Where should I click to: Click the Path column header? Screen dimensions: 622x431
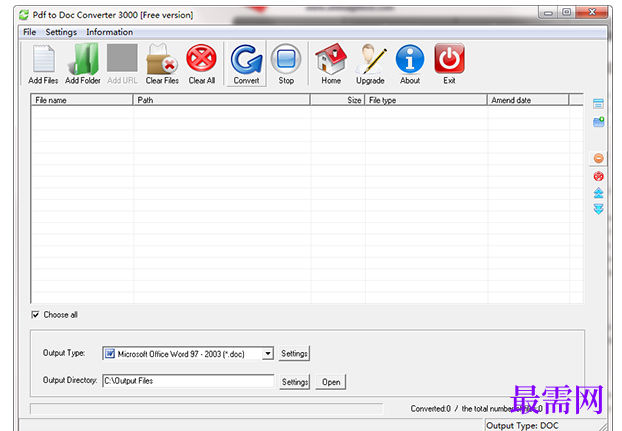(x=221, y=100)
